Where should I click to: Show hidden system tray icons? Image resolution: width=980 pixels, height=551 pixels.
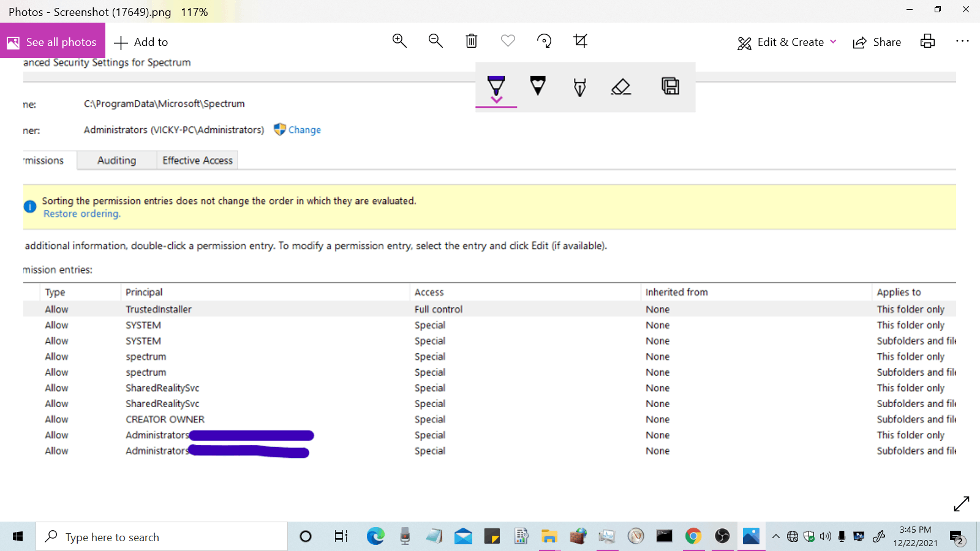click(775, 536)
